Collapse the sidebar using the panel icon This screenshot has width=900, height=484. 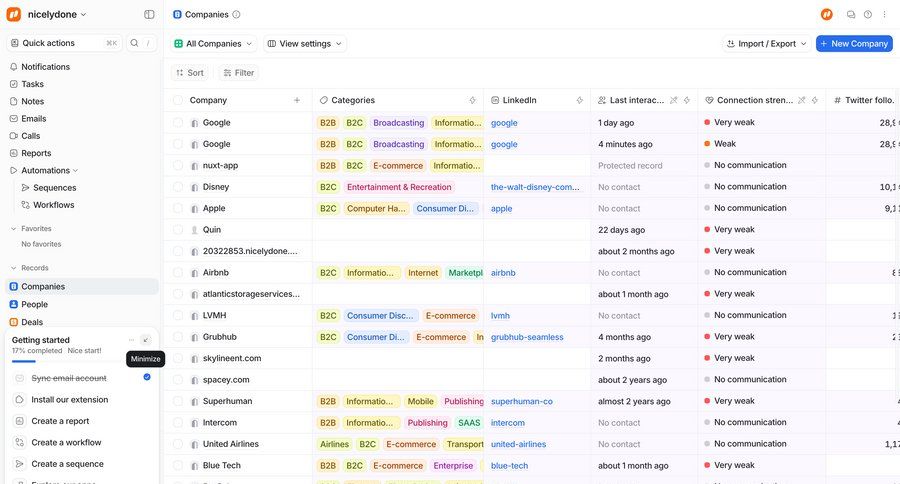(x=149, y=15)
